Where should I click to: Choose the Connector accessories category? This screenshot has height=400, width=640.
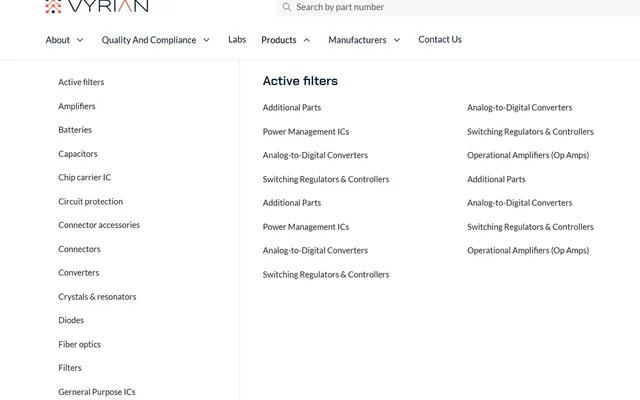tap(99, 225)
